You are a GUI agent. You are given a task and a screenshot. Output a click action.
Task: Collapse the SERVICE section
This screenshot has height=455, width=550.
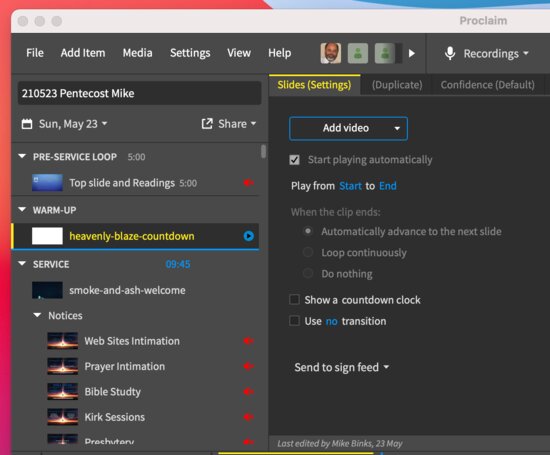(x=22, y=263)
